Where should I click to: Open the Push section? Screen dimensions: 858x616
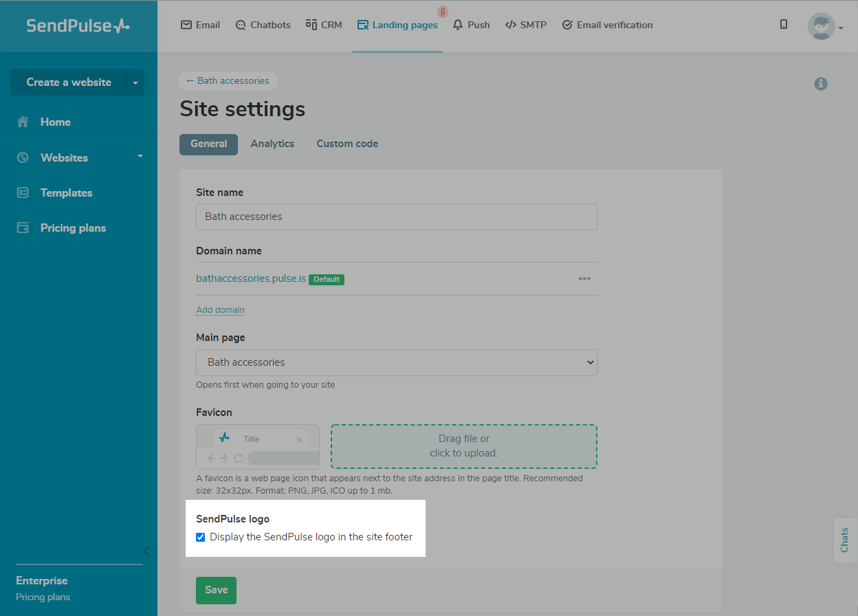coord(471,25)
